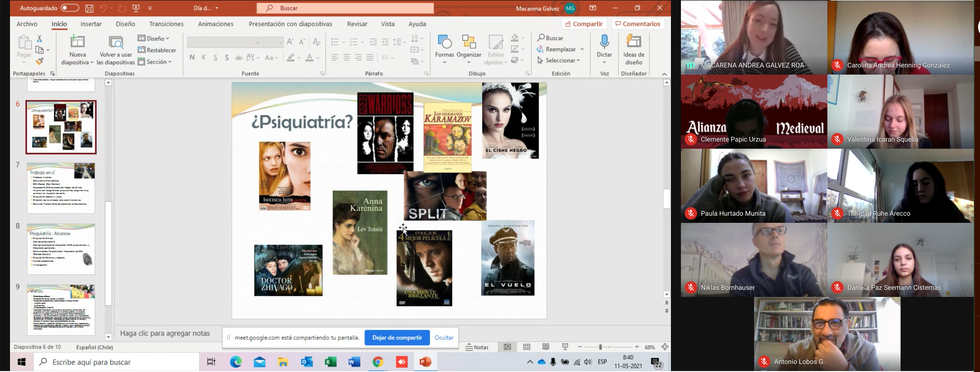This screenshot has height=372, width=980.
Task: Expand the Reemplazar dropdown arrow
Action: pos(582,49)
